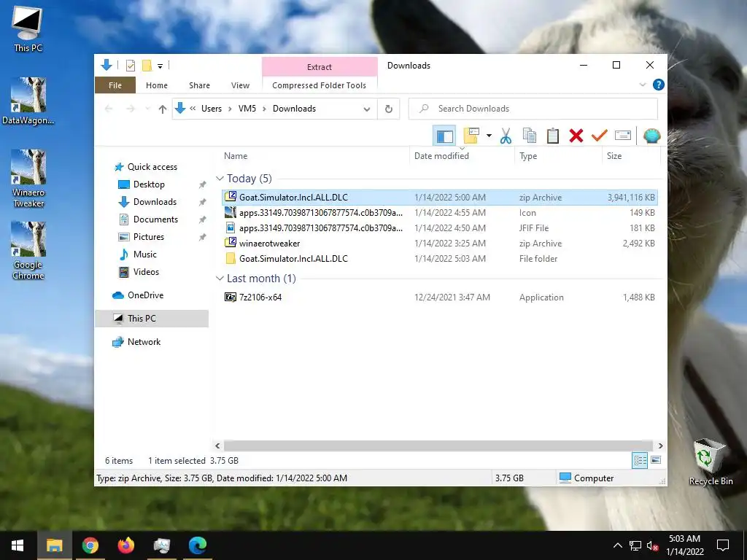Click VM5 in the address path

click(x=247, y=109)
